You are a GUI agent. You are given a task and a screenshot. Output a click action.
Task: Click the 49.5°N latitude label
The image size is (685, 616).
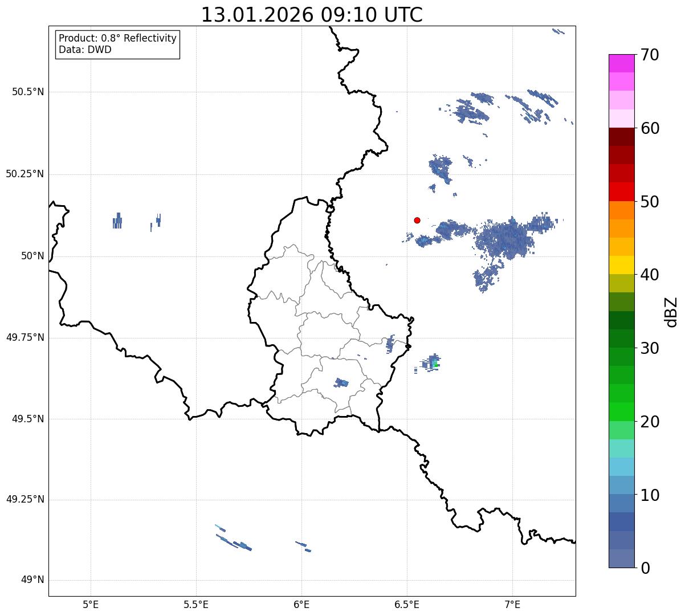click(28, 419)
